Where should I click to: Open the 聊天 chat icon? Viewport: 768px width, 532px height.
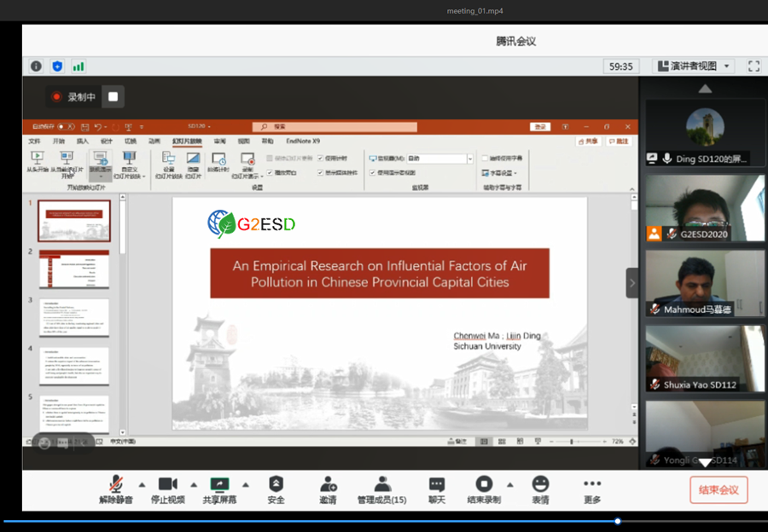coord(436,484)
